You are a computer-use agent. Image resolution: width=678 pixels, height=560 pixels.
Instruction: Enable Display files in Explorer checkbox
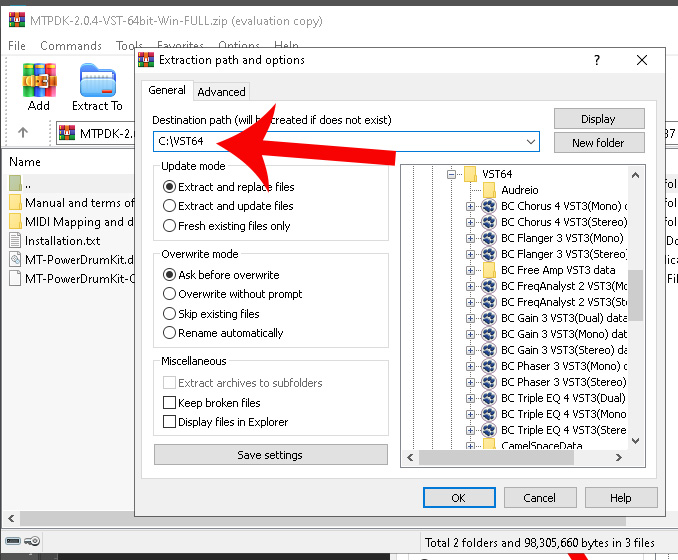pyautogui.click(x=170, y=422)
